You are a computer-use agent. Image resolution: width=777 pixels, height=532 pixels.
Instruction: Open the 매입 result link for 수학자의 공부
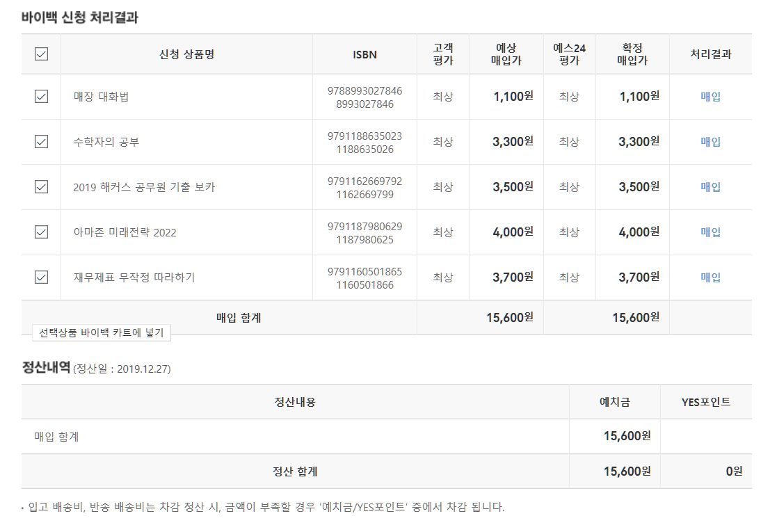(x=710, y=142)
